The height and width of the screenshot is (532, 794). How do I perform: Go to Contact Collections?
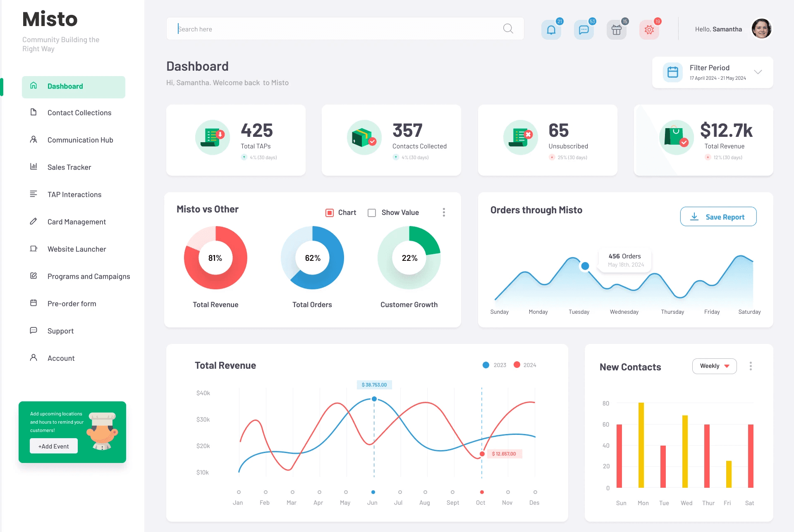coord(79,113)
